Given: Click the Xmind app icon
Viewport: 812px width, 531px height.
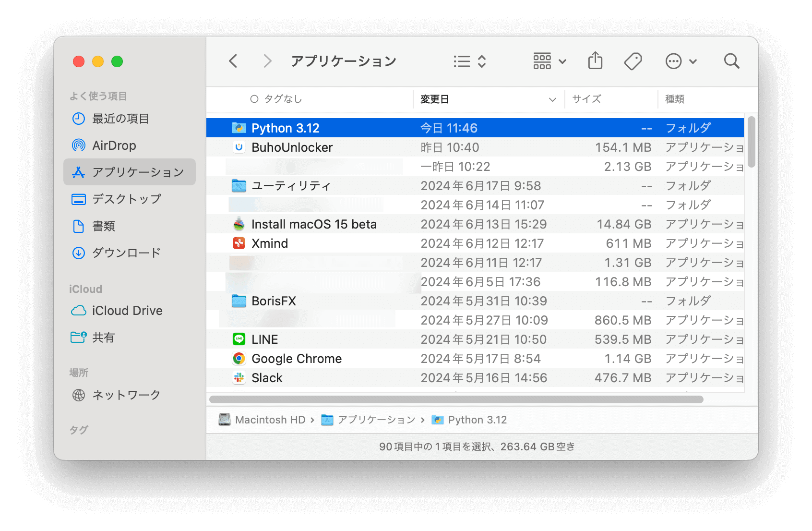Looking at the screenshot, I should 239,243.
